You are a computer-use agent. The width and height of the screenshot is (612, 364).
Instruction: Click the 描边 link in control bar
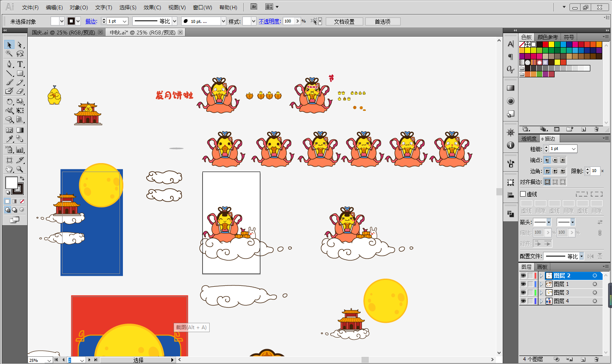91,21
